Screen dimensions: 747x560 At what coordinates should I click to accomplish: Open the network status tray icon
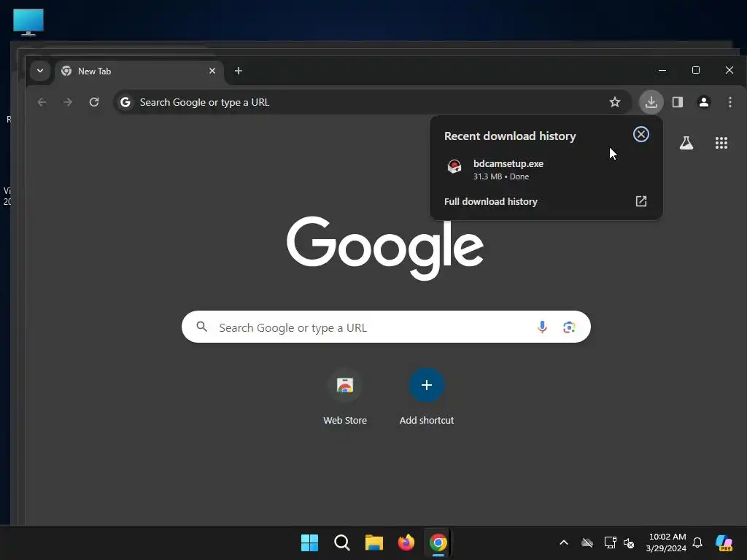610,542
